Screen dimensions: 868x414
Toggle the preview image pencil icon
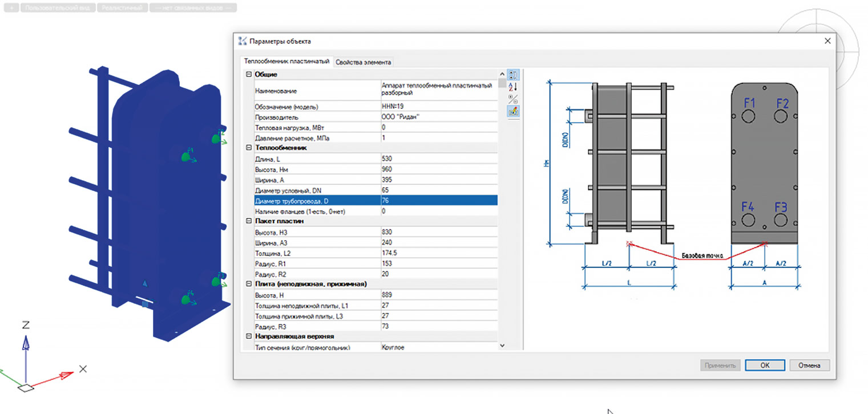point(512,111)
